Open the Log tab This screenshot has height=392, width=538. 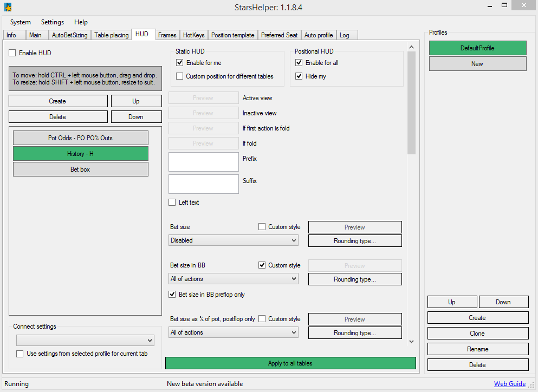click(x=347, y=35)
